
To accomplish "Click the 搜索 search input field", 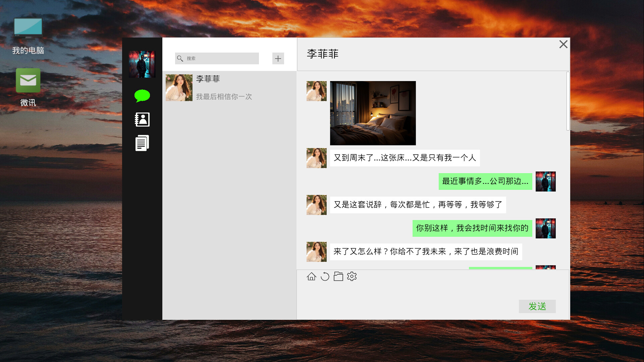I will tap(217, 58).
